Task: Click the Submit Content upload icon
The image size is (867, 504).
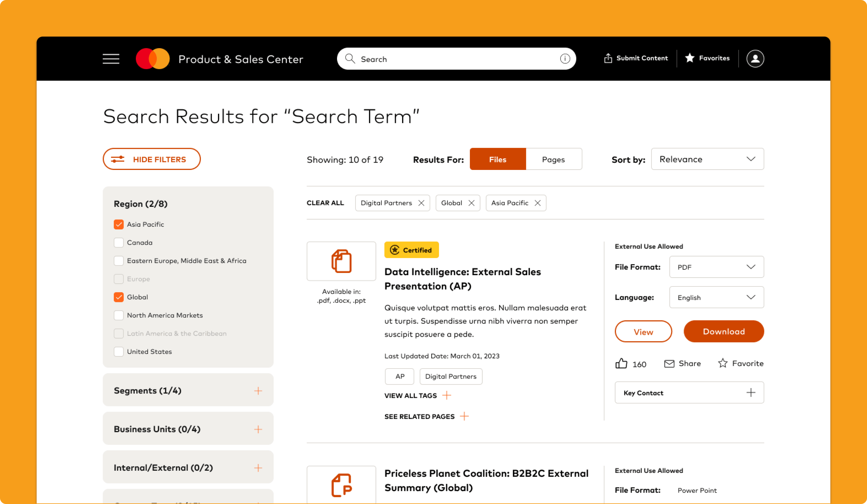Action: coord(608,59)
